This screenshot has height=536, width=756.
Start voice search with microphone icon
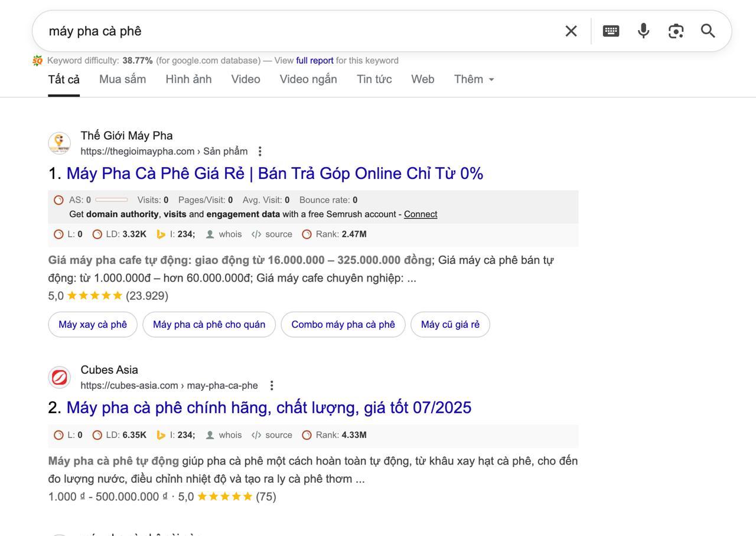(643, 31)
